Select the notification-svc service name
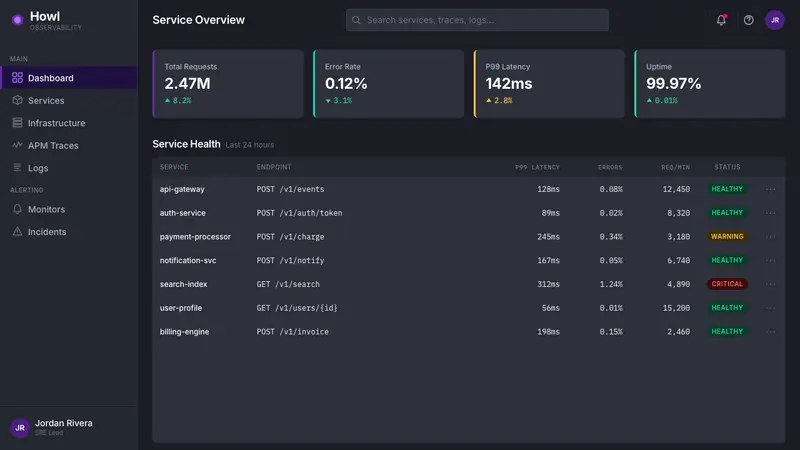The image size is (800, 450). pyautogui.click(x=188, y=260)
